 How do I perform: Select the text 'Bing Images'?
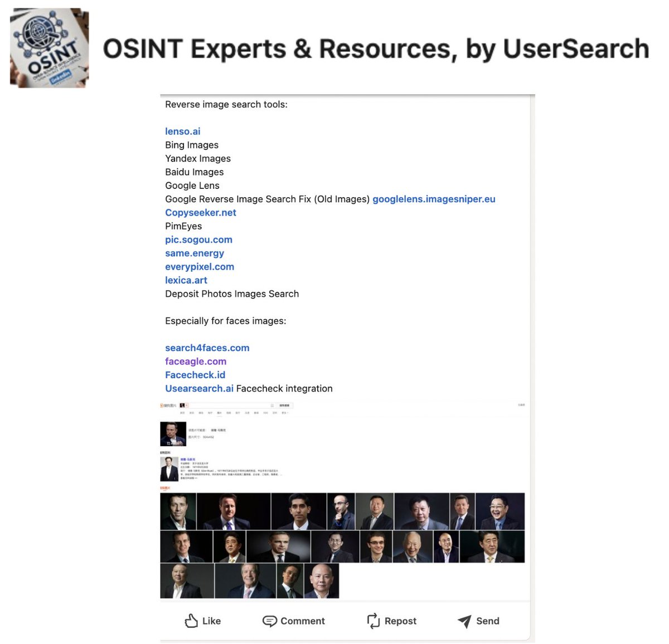(192, 145)
